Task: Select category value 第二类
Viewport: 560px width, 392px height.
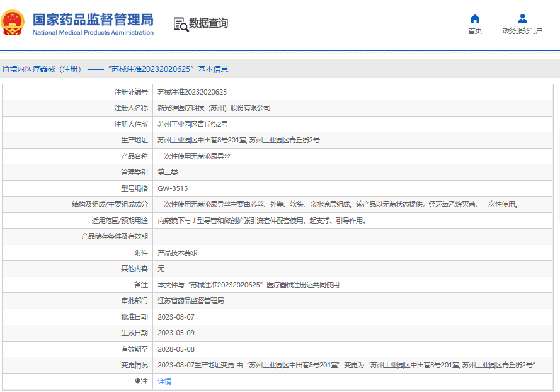Action: coord(168,172)
